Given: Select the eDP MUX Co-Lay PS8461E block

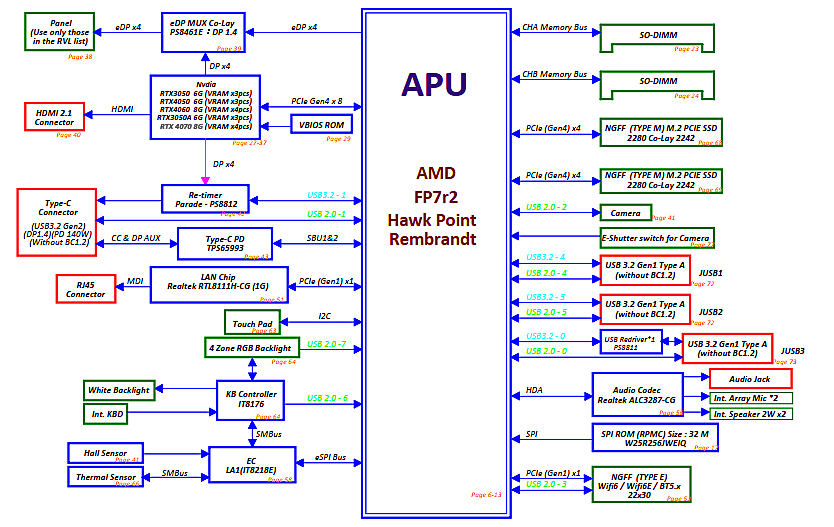Looking at the screenshot, I should [x=204, y=32].
